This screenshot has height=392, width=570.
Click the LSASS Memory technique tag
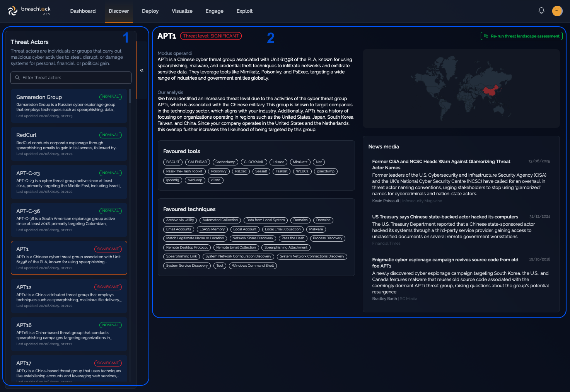click(212, 229)
